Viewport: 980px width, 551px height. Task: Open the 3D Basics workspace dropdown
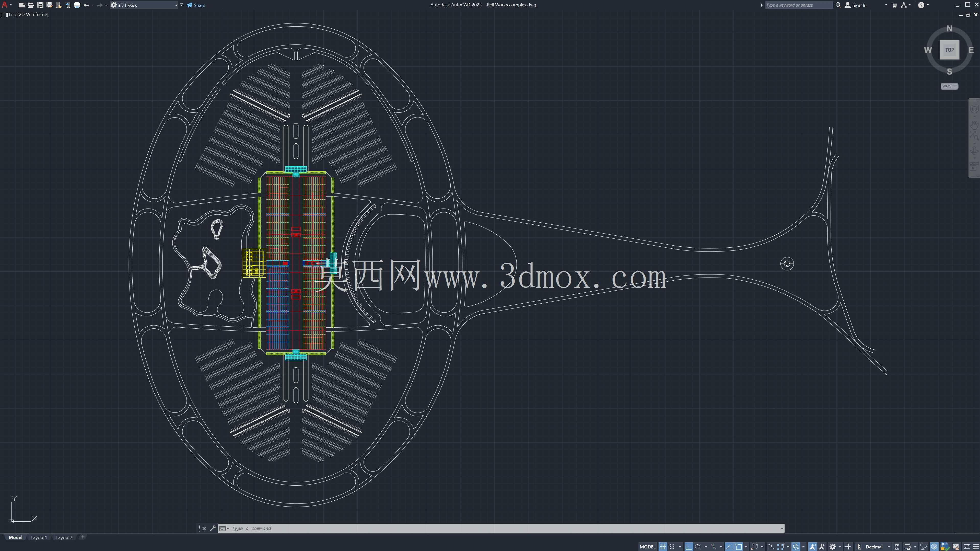tap(144, 5)
